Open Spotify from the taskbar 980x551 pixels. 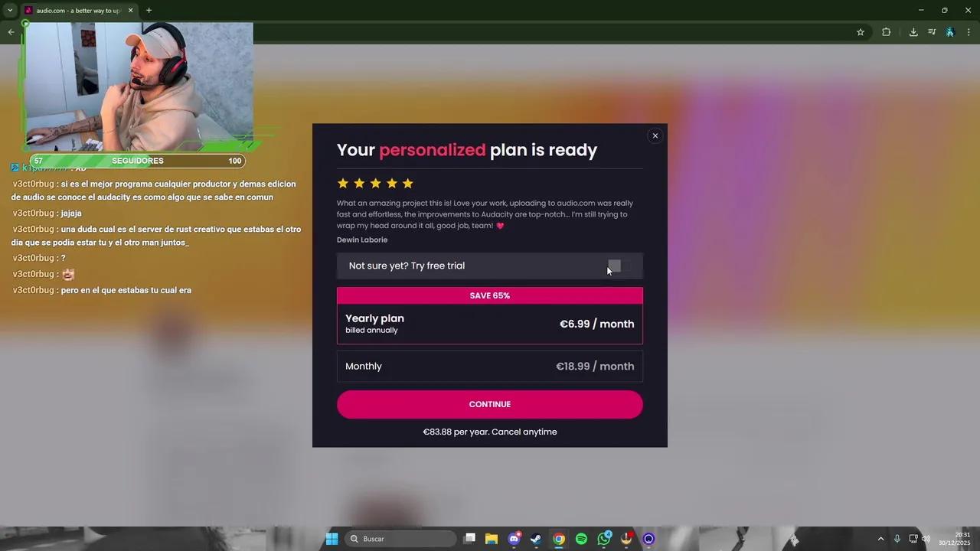581,539
